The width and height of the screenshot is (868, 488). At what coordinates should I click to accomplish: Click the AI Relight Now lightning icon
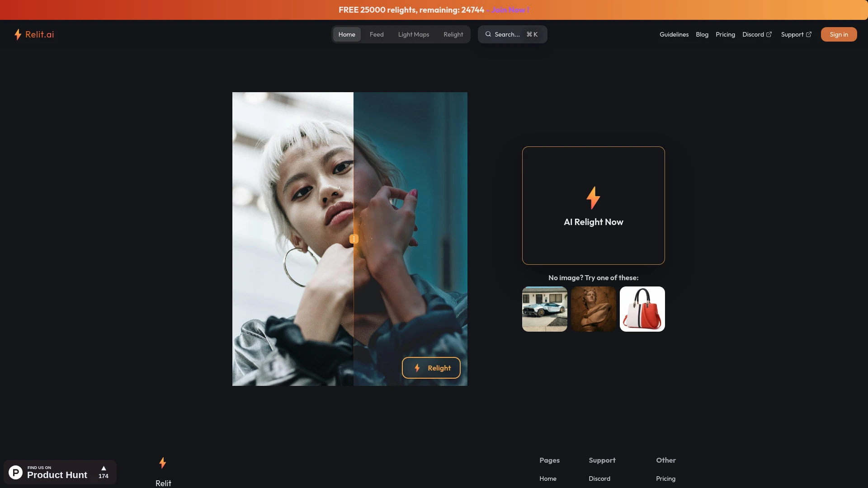tap(593, 198)
